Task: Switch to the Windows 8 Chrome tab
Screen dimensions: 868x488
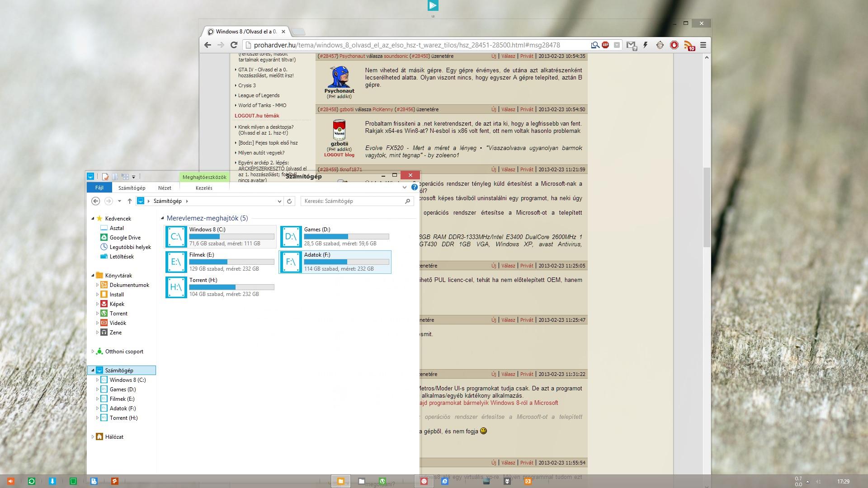Action: [x=246, y=32]
